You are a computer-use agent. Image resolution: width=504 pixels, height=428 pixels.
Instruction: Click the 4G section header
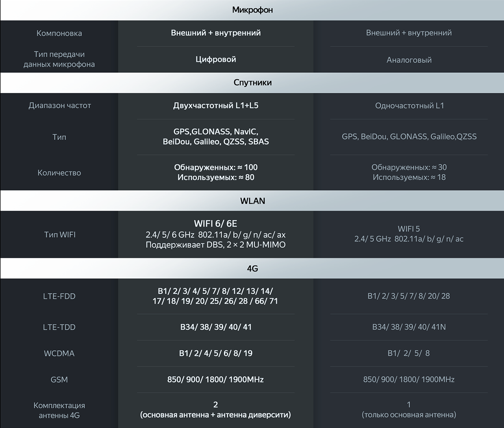click(252, 269)
